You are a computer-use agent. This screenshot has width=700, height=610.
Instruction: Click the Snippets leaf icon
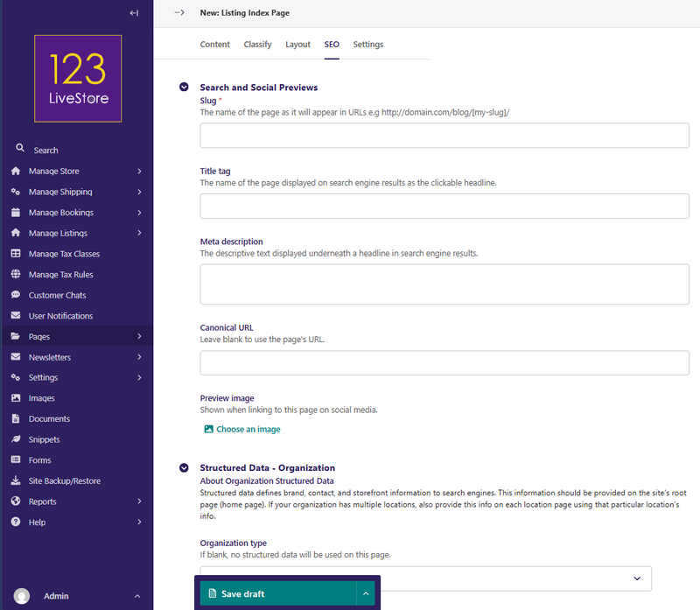coord(16,439)
